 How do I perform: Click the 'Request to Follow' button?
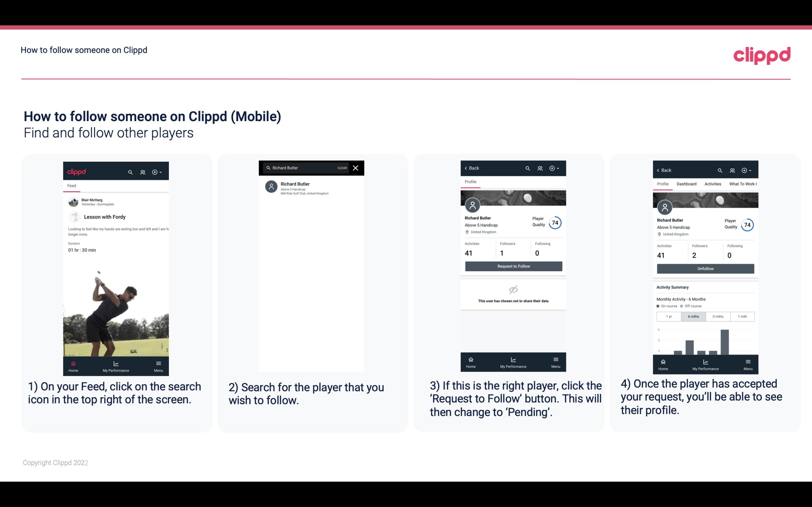pyautogui.click(x=513, y=266)
